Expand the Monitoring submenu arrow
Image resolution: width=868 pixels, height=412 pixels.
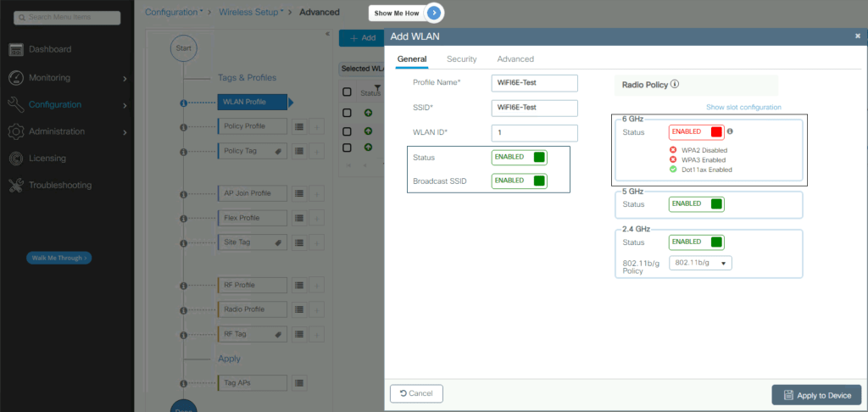[x=125, y=79]
